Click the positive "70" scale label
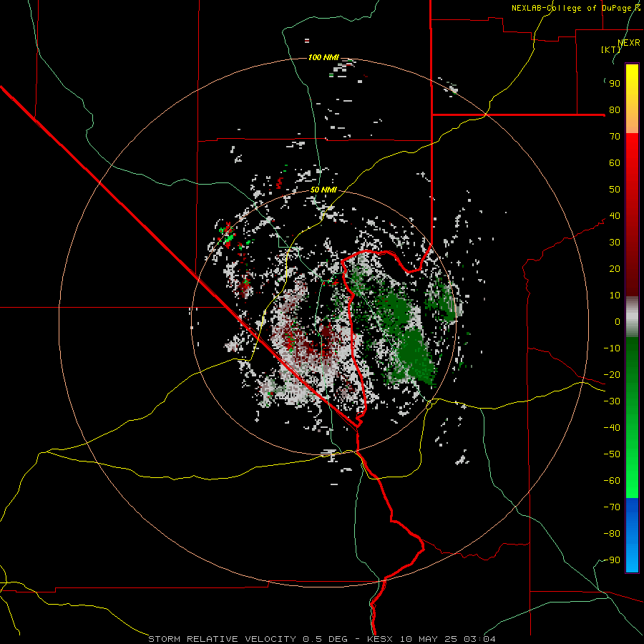This screenshot has height=644, width=644. coord(615,137)
